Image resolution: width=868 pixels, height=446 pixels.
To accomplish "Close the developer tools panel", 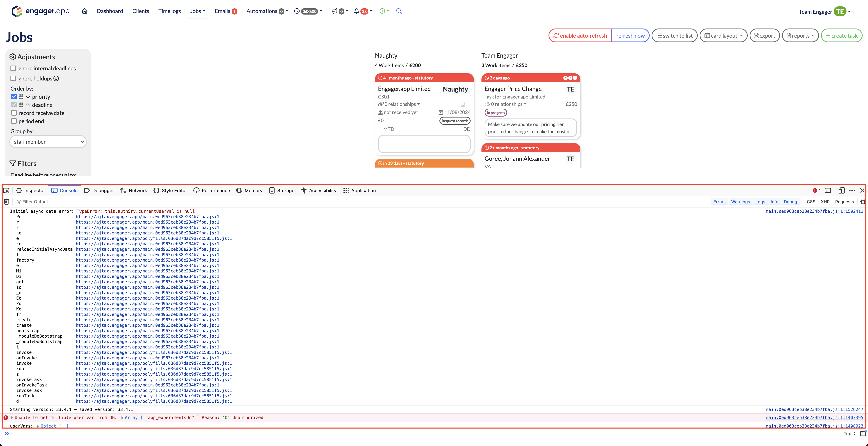I will tap(862, 191).
